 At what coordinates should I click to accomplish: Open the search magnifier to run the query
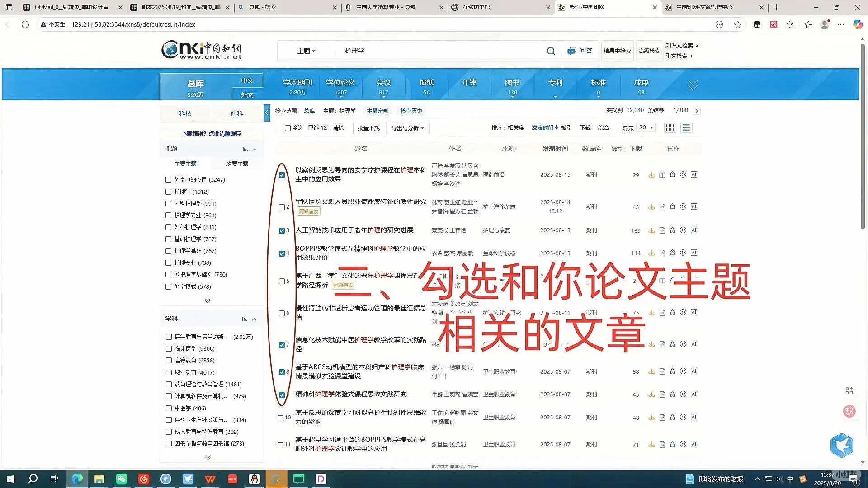(551, 51)
